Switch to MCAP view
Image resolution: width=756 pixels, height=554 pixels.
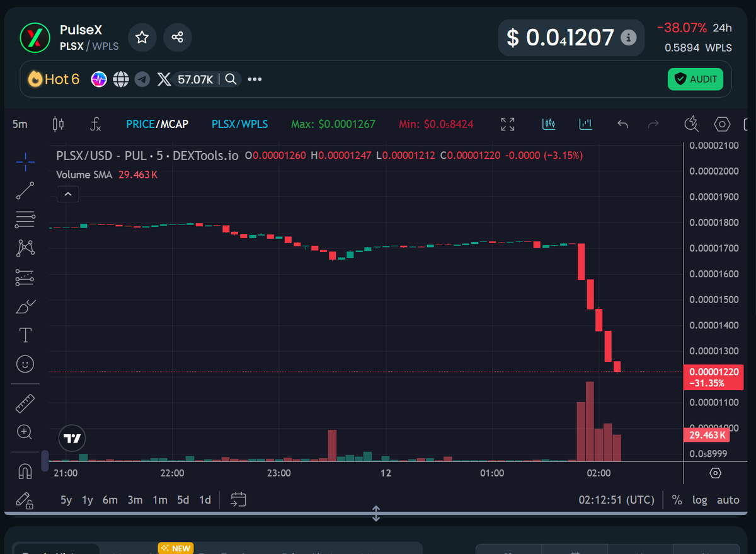pos(174,124)
